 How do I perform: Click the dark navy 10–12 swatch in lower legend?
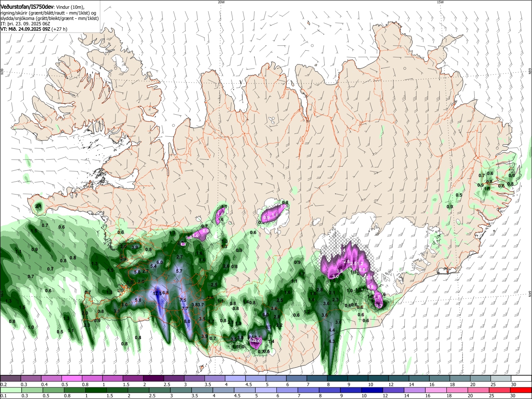pos(372,390)
